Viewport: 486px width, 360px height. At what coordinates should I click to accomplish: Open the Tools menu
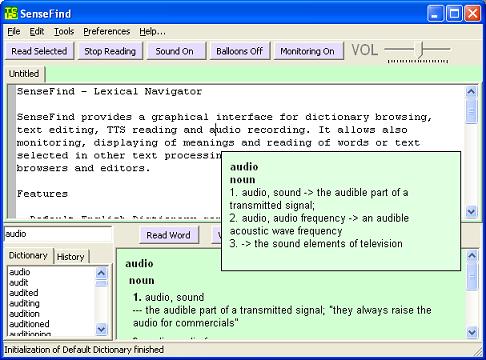click(64, 32)
